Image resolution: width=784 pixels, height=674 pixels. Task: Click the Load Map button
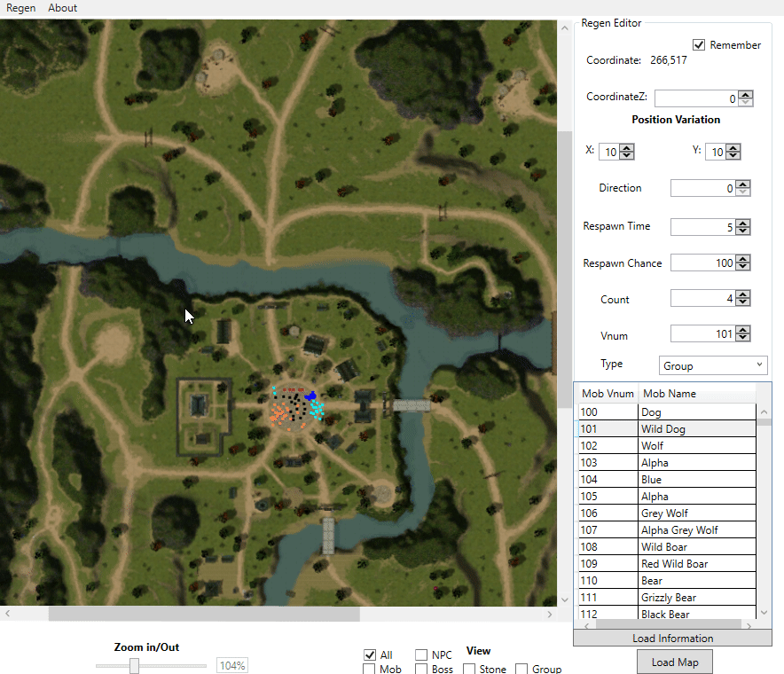click(675, 662)
